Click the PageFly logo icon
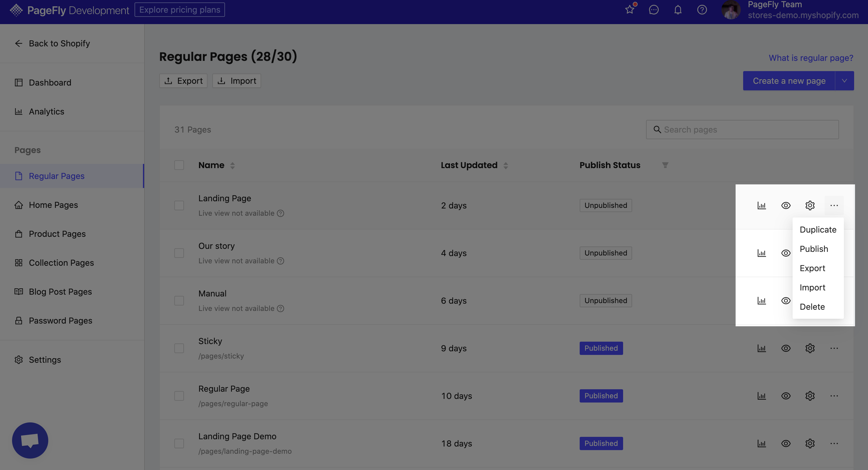The image size is (868, 470). pyautogui.click(x=16, y=10)
